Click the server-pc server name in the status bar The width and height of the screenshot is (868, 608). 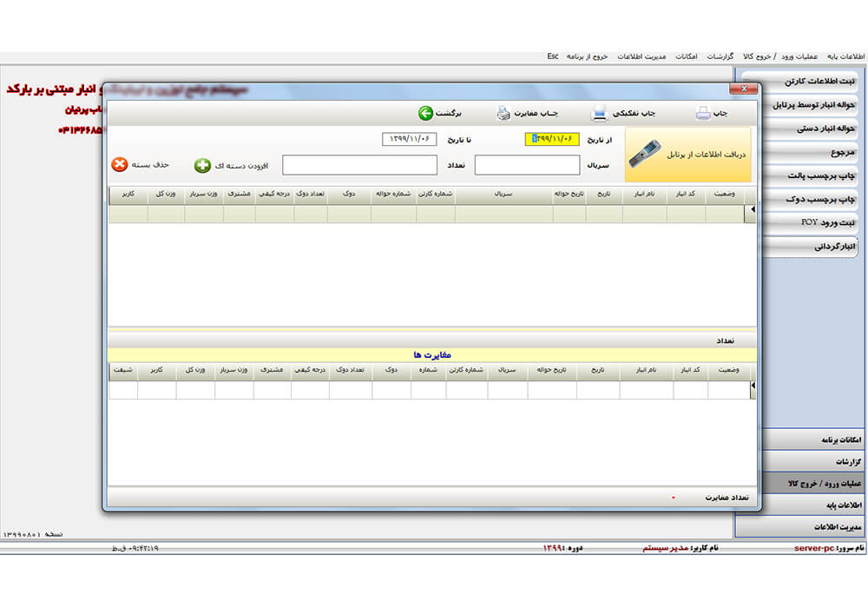pos(814,548)
